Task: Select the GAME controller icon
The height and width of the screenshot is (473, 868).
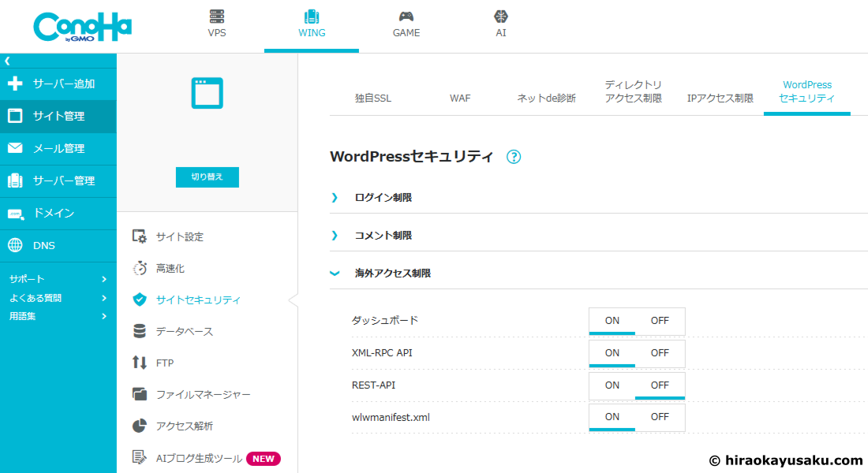Action: click(x=406, y=17)
